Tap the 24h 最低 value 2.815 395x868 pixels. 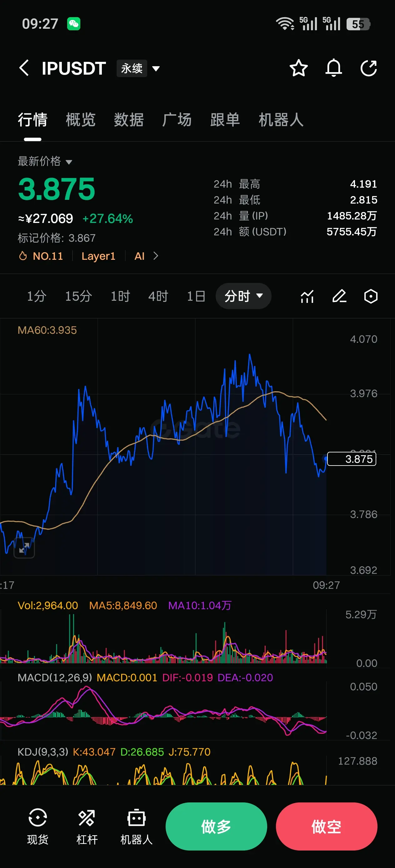(x=363, y=200)
